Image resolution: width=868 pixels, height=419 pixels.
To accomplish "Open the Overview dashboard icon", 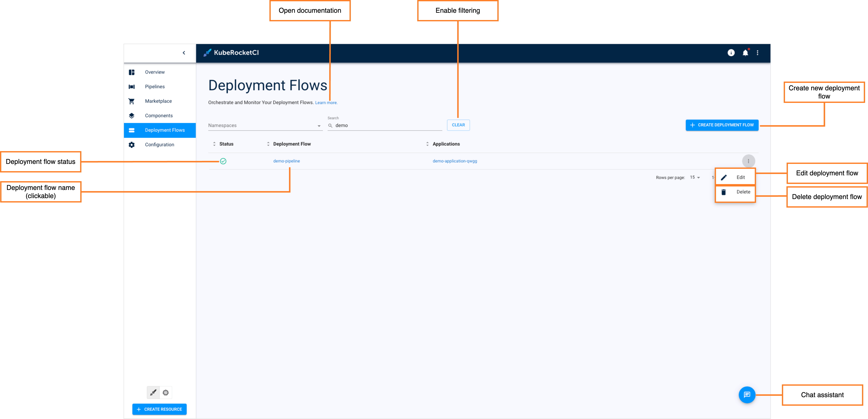I will pyautogui.click(x=132, y=72).
